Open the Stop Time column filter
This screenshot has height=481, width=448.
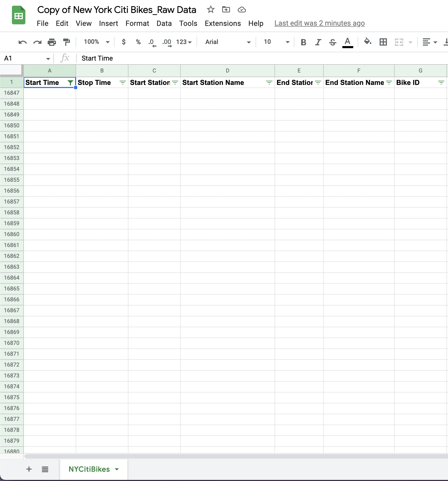pyautogui.click(x=122, y=83)
